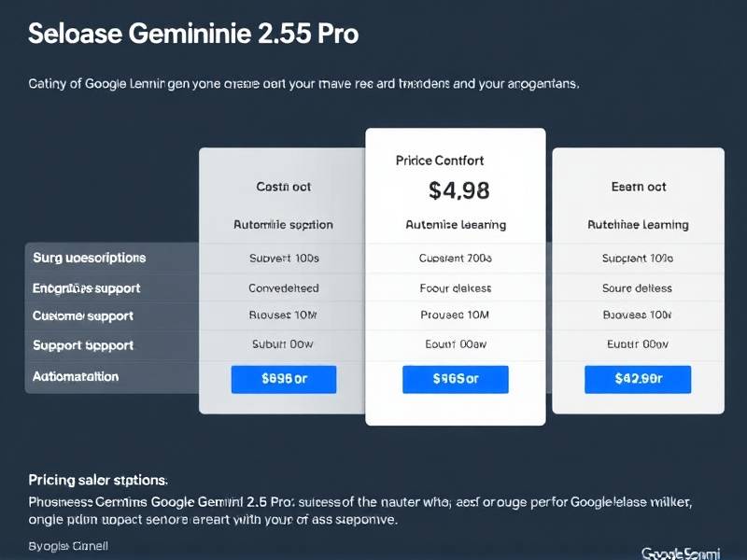Image resolution: width=747 pixels, height=560 pixels.
Task: Open the Google Gemini logo at bottom right
Action: (681, 553)
